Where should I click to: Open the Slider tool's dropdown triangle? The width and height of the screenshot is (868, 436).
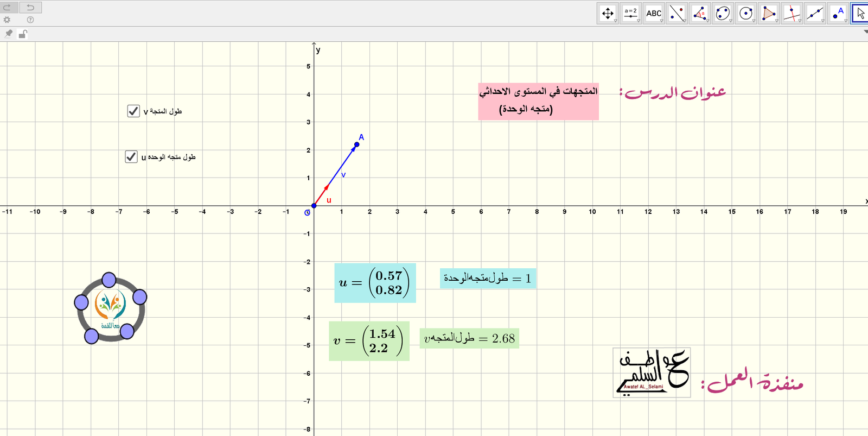click(x=639, y=21)
